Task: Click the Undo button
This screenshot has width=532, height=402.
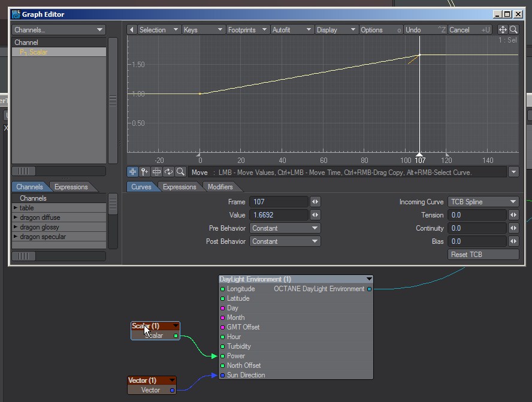Action: (425, 30)
